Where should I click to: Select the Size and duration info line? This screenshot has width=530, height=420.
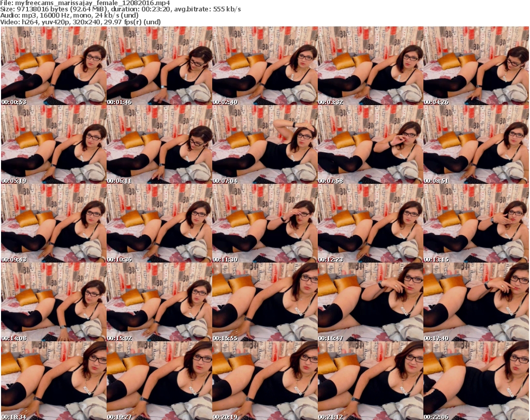click(x=120, y=9)
